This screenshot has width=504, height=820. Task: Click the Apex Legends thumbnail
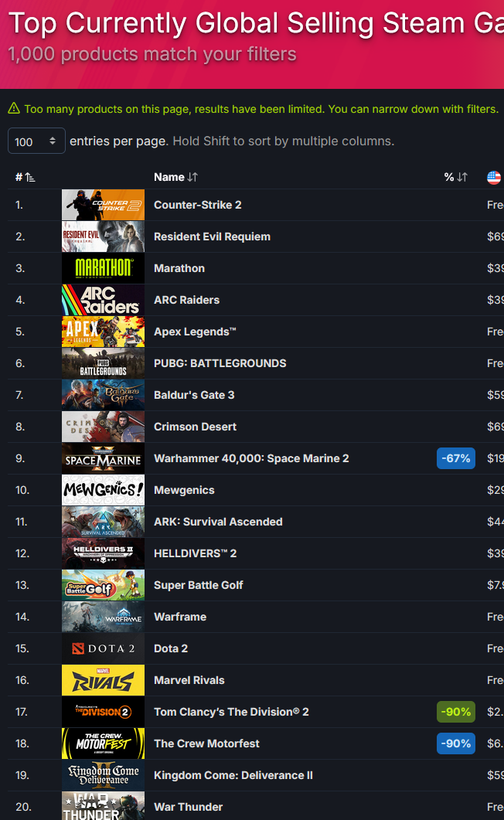(103, 332)
